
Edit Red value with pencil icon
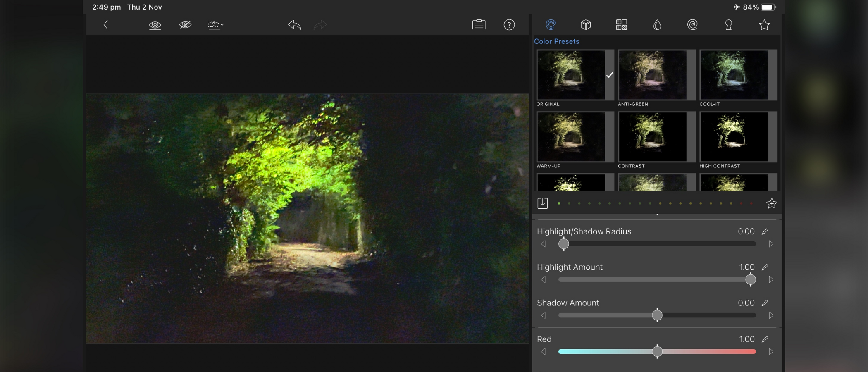pos(765,339)
